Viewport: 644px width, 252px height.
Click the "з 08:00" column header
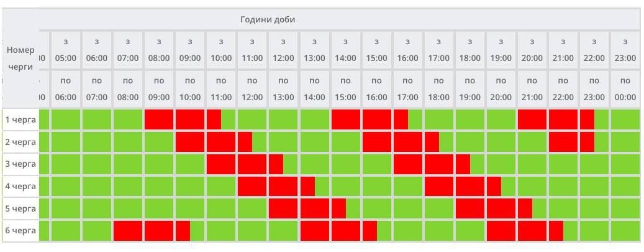[159, 50]
